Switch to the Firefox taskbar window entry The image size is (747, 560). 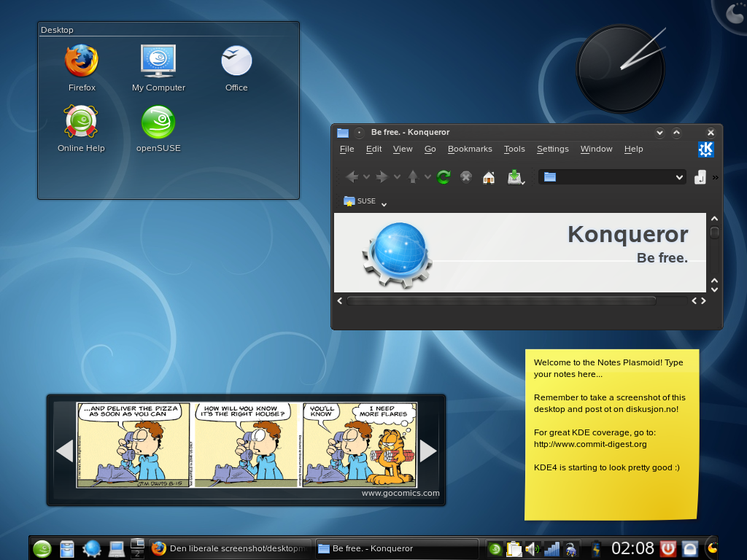tap(230, 548)
